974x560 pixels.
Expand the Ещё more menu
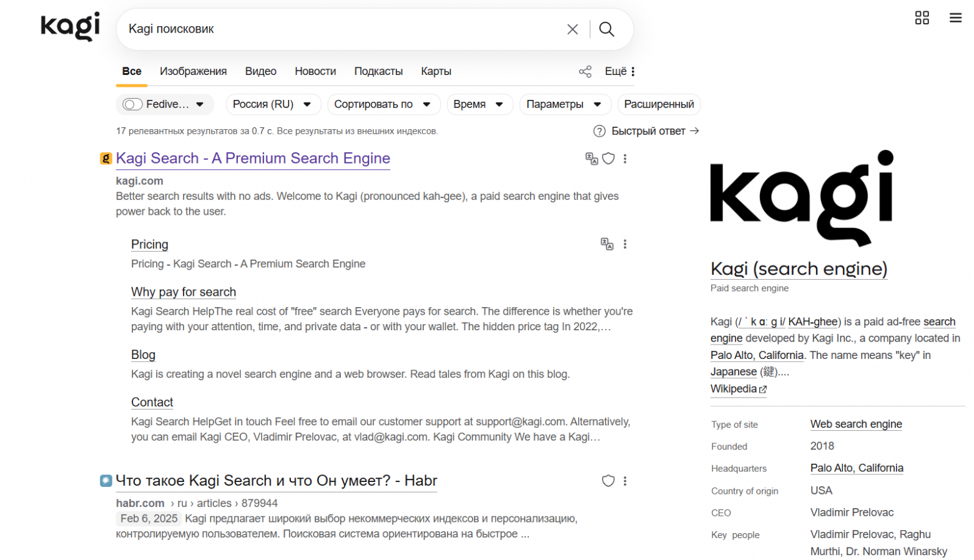620,71
